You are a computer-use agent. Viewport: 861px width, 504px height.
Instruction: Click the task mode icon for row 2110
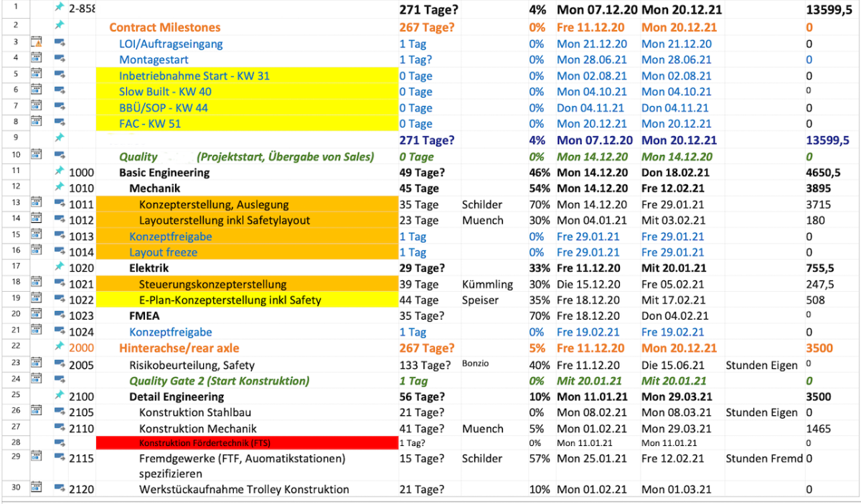click(x=60, y=429)
